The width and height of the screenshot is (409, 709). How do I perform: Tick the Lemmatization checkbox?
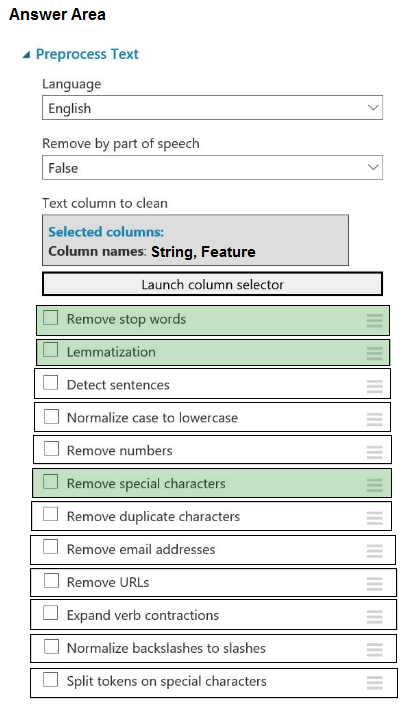(51, 350)
